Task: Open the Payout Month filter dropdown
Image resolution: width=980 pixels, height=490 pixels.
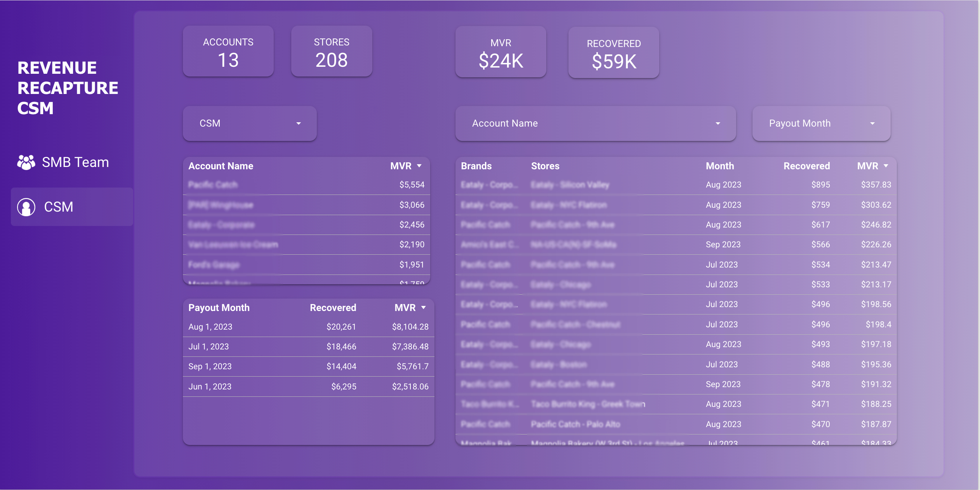Action: 821,123
